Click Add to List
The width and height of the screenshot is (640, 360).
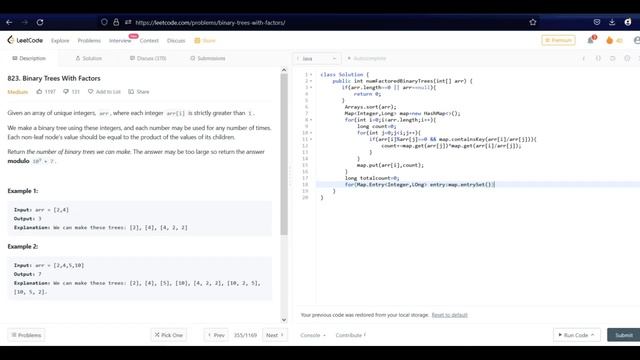click(104, 91)
